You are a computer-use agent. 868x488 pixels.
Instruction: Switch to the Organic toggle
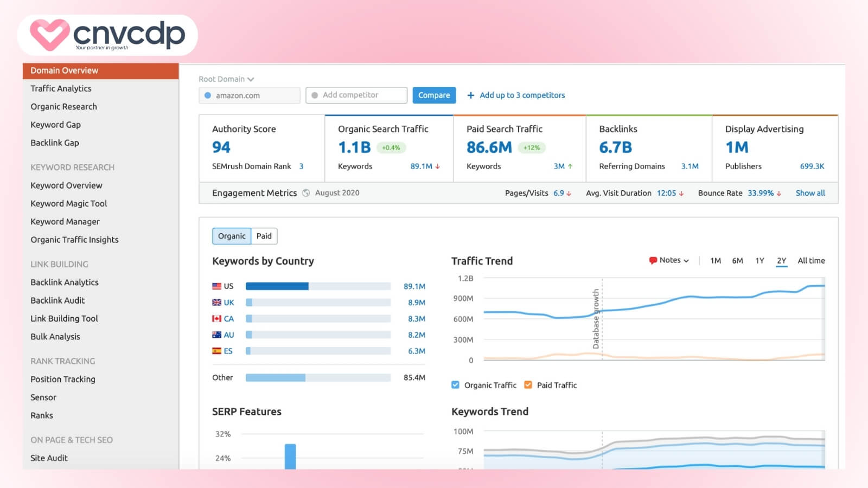click(x=232, y=236)
